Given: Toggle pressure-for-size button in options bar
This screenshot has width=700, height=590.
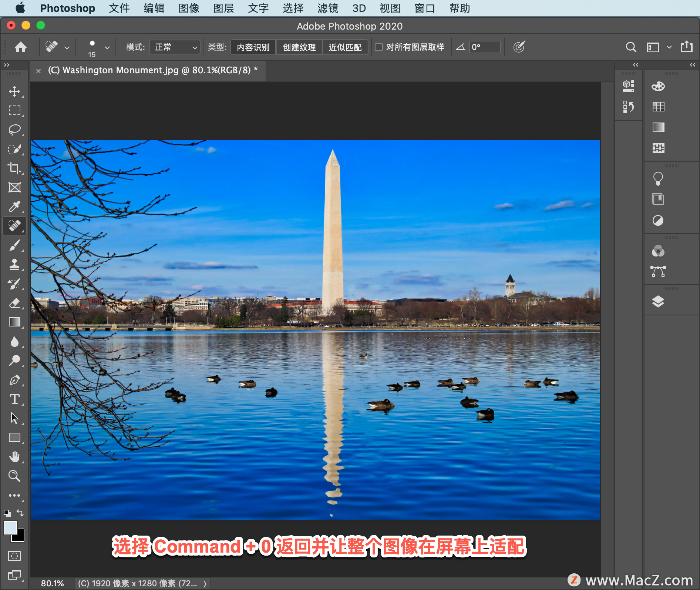Looking at the screenshot, I should 519,47.
